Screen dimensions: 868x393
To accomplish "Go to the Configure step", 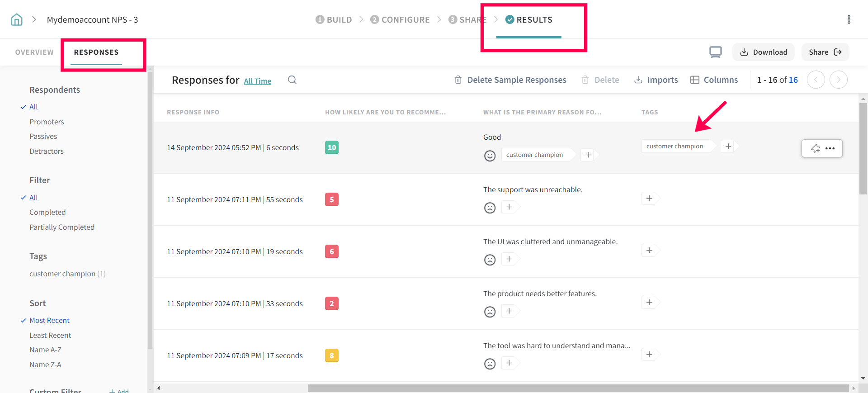I will click(x=400, y=19).
